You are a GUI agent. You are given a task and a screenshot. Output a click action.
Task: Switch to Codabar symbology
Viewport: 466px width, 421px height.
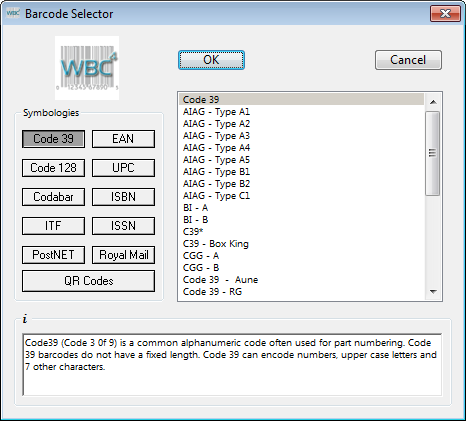point(53,197)
